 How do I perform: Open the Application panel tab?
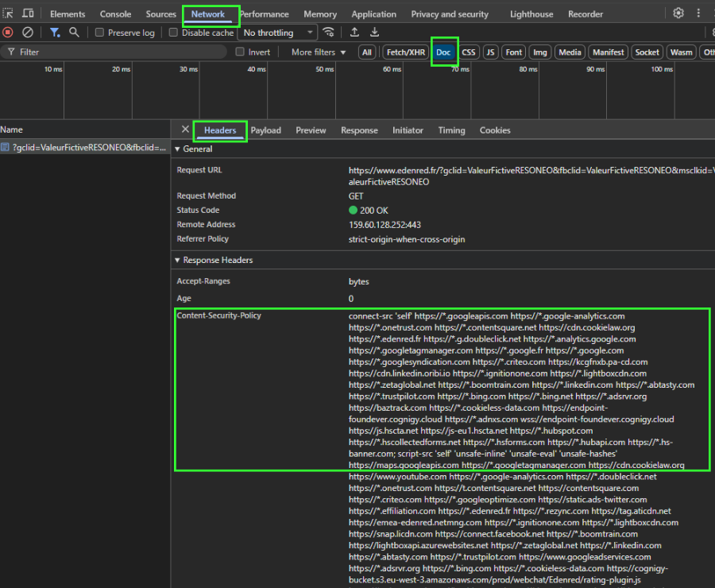pyautogui.click(x=373, y=14)
